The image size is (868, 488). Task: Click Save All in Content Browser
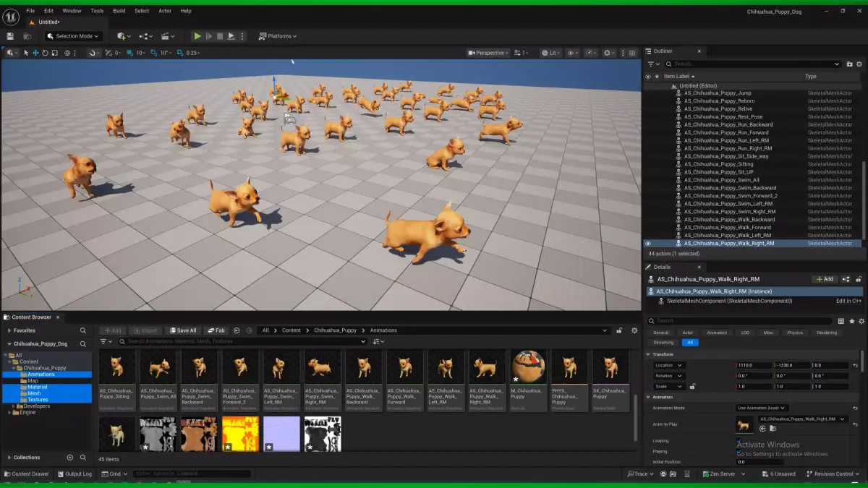[182, 330]
